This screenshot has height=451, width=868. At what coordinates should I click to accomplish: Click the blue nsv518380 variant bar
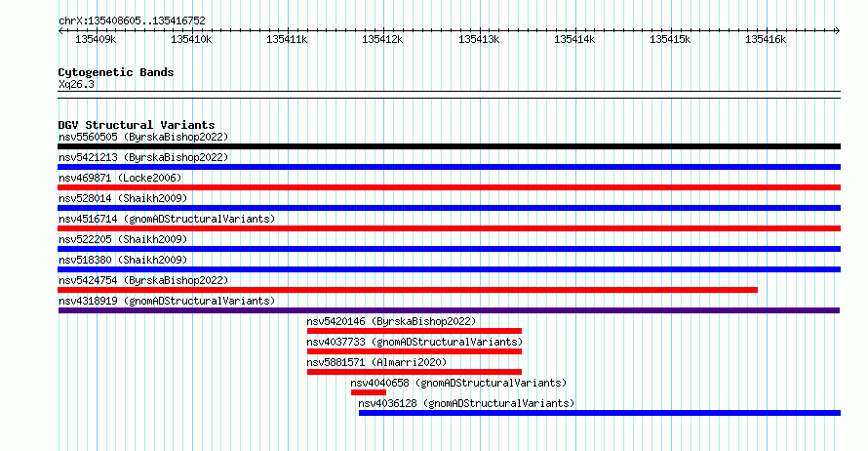[449, 269]
